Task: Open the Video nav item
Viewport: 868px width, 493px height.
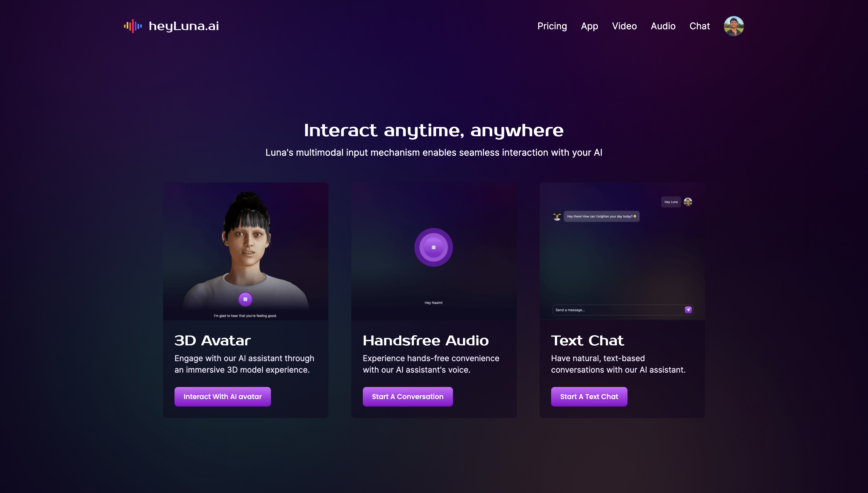Action: [x=624, y=26]
